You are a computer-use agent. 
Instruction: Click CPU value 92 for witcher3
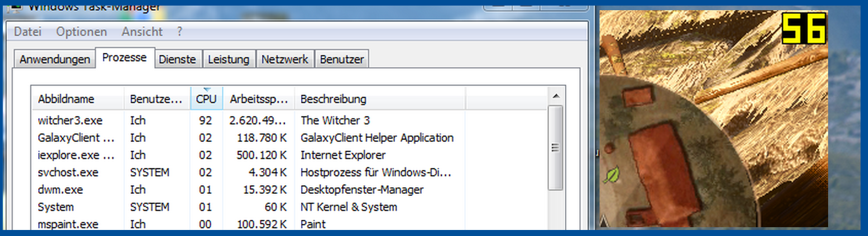[x=205, y=121]
